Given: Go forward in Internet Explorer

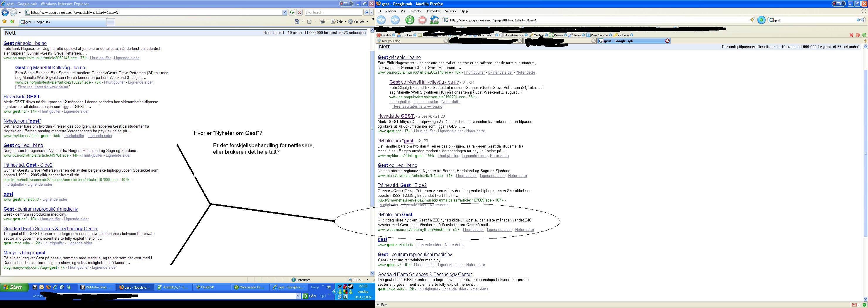Looking at the screenshot, I should [13, 13].
